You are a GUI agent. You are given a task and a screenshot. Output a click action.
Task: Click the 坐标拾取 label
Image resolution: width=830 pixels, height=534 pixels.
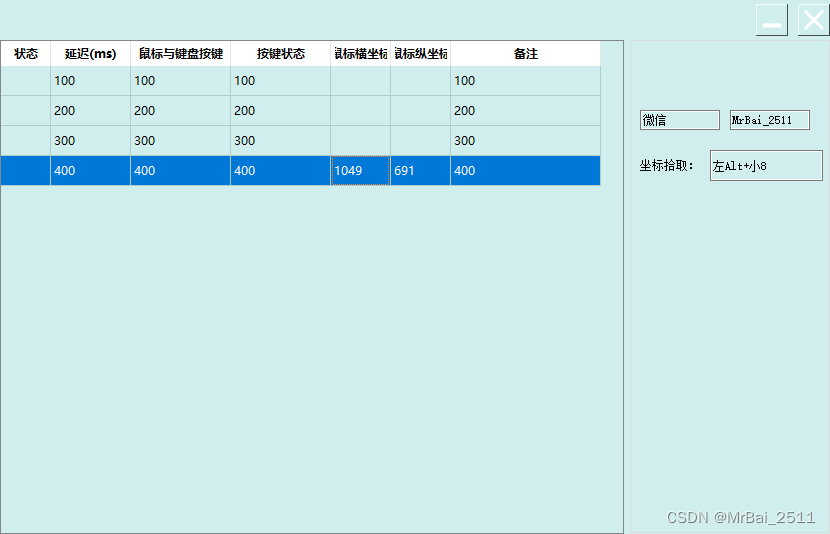pyautogui.click(x=666, y=166)
